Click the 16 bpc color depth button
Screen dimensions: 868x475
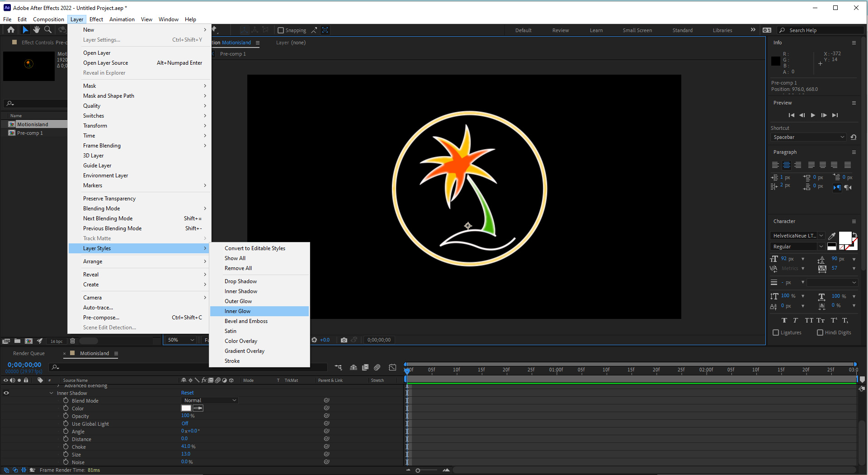[57, 342]
